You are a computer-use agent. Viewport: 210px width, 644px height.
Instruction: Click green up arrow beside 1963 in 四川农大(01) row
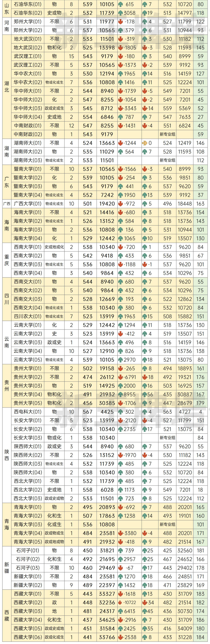point(120,316)
